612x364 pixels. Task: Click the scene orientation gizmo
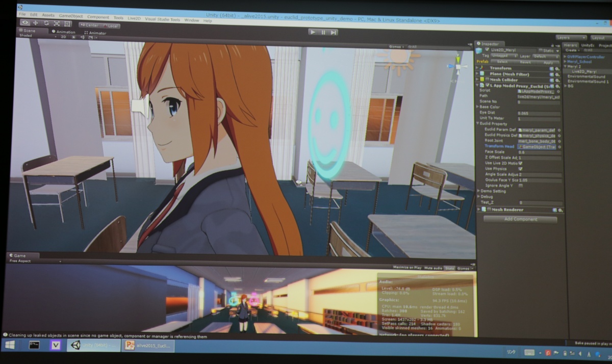458,66
